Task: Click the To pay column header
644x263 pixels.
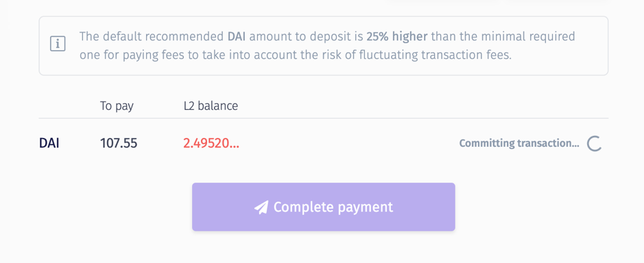Action: (117, 106)
